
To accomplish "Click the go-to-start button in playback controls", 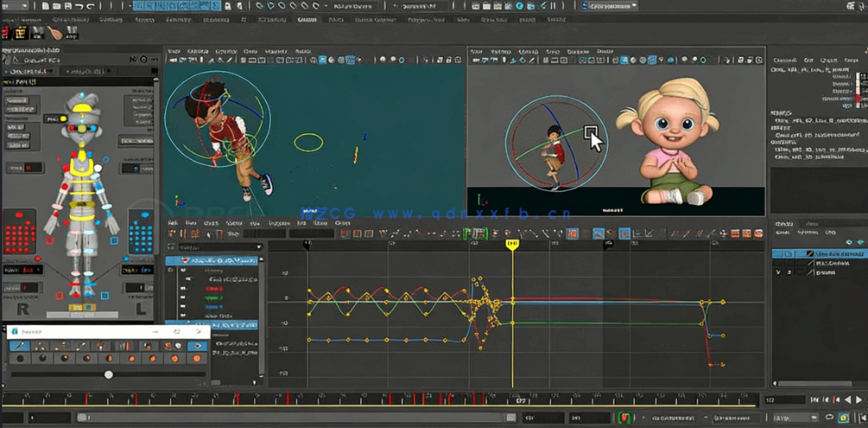I will click(814, 399).
